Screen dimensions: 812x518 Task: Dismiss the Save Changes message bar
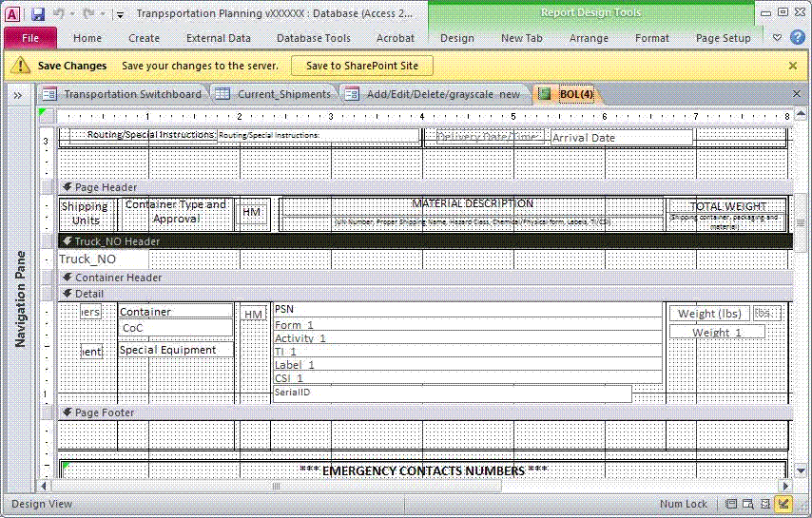(793, 66)
